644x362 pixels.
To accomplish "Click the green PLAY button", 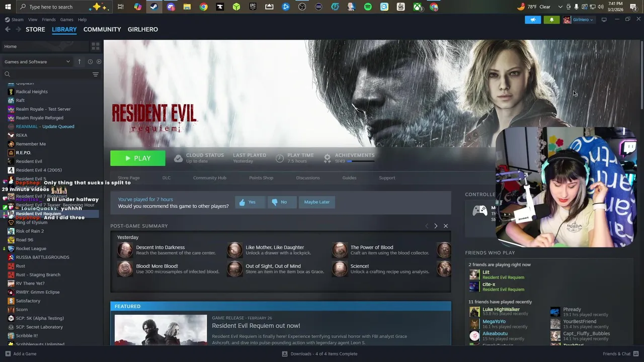I will pos(138,158).
